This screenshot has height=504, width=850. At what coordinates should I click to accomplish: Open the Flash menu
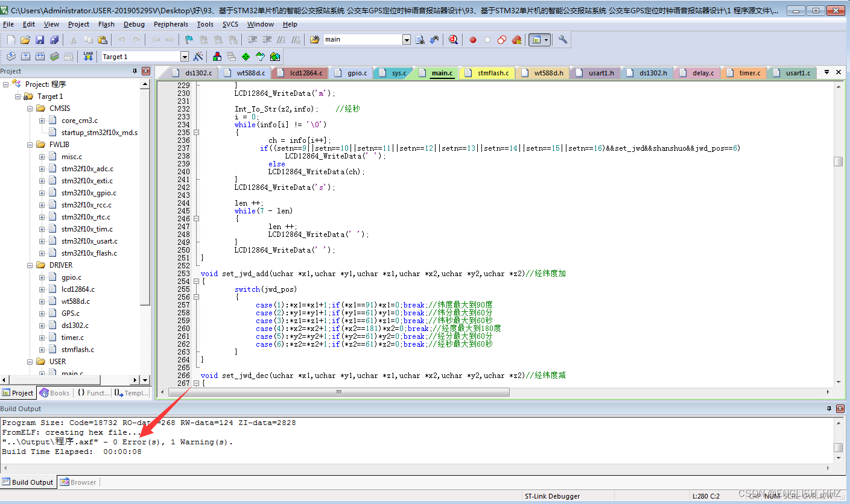[x=106, y=24]
